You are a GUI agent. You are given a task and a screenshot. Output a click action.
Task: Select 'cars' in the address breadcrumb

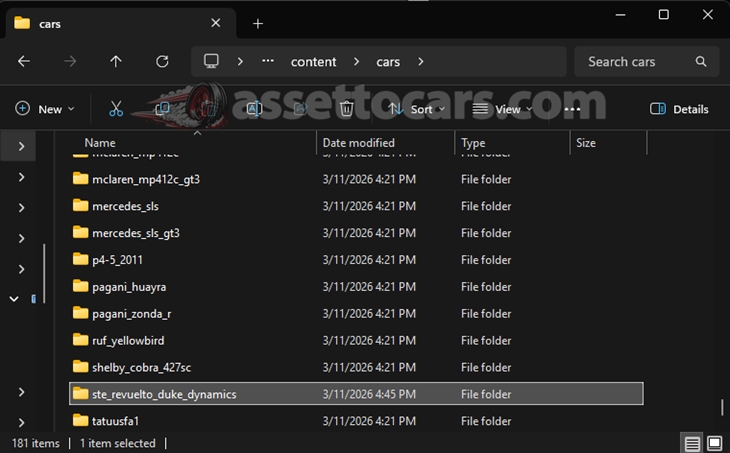(x=388, y=62)
